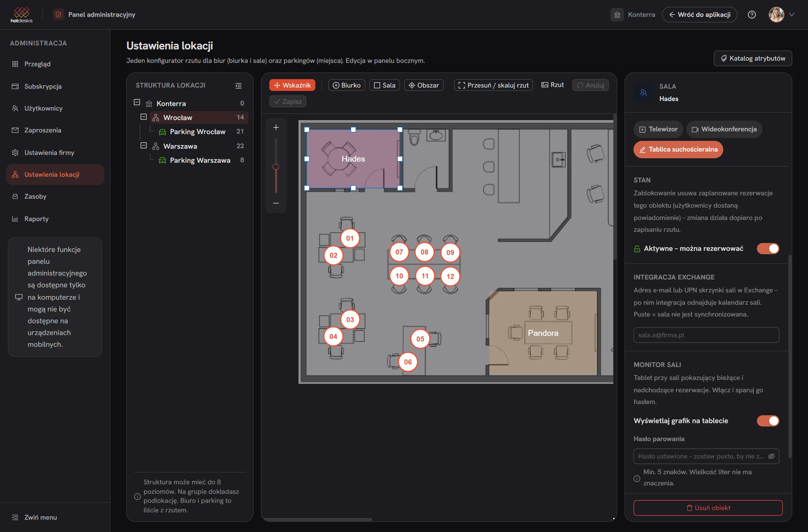Open the user avatar dropdown chevron
This screenshot has width=808, height=532.
[792, 15]
